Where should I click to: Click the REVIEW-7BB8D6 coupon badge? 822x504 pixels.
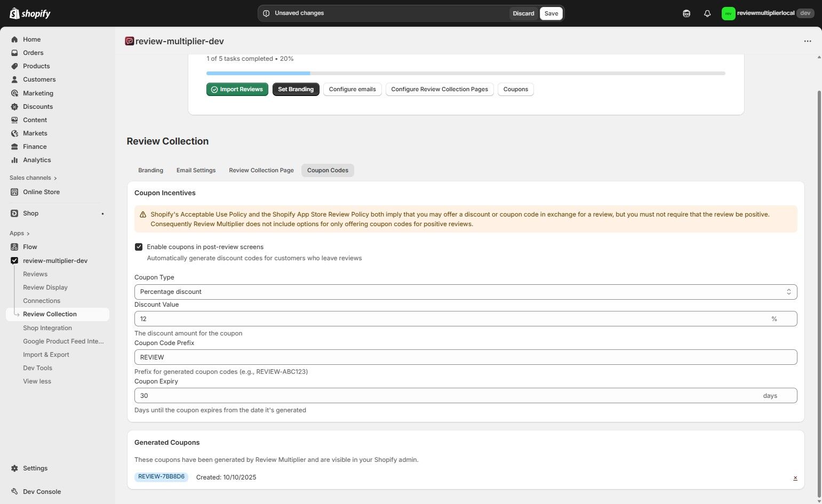pos(161,477)
